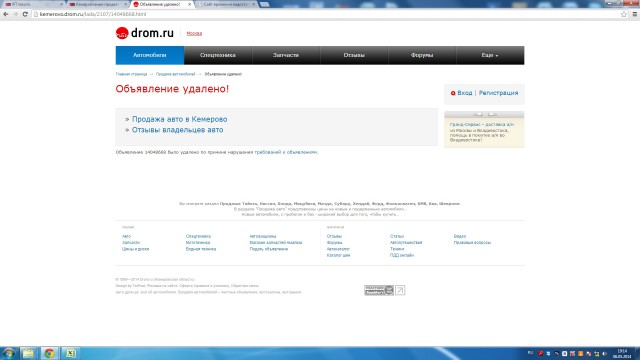Click footer link 'Шины и диски'

click(x=136, y=249)
